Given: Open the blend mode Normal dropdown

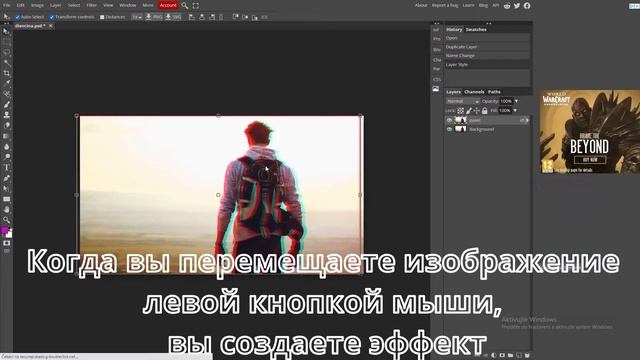Looking at the screenshot, I should click(462, 101).
